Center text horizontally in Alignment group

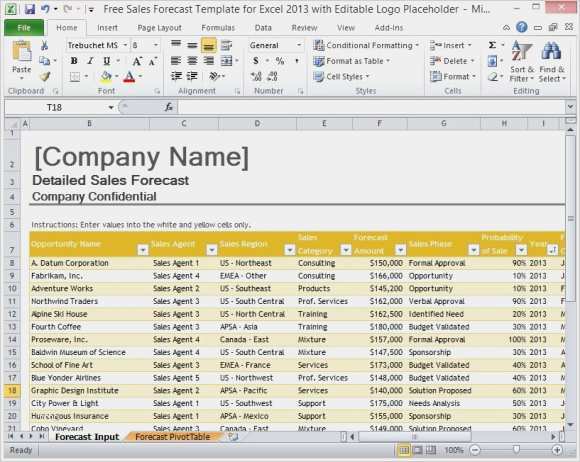pyautogui.click(x=192, y=61)
